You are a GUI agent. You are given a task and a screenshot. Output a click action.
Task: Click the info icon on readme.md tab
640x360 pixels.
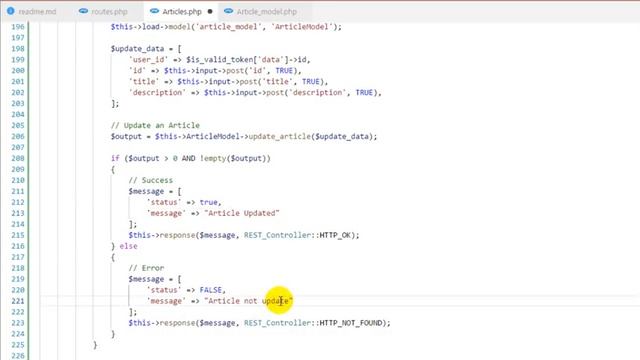[11, 11]
